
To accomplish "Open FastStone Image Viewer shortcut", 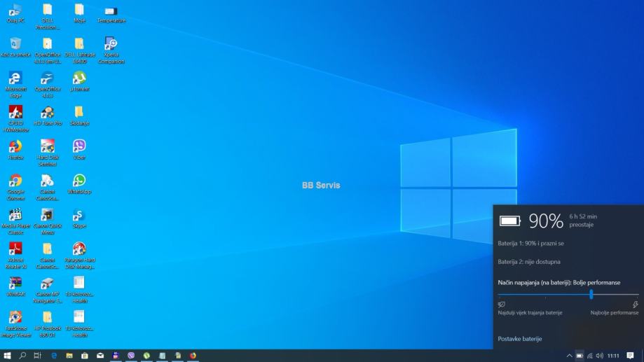I will click(x=15, y=323).
